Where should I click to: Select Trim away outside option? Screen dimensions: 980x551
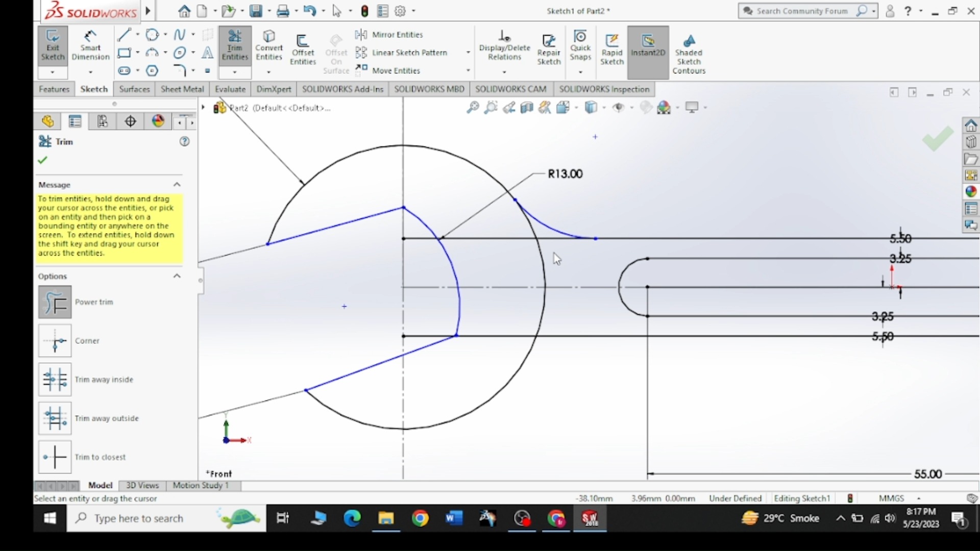coord(55,418)
